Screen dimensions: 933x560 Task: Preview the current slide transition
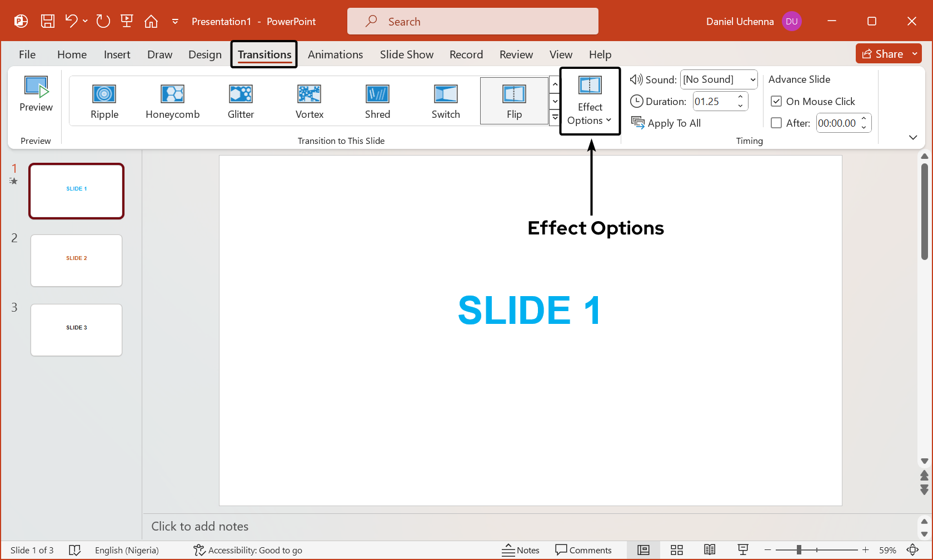[36, 96]
